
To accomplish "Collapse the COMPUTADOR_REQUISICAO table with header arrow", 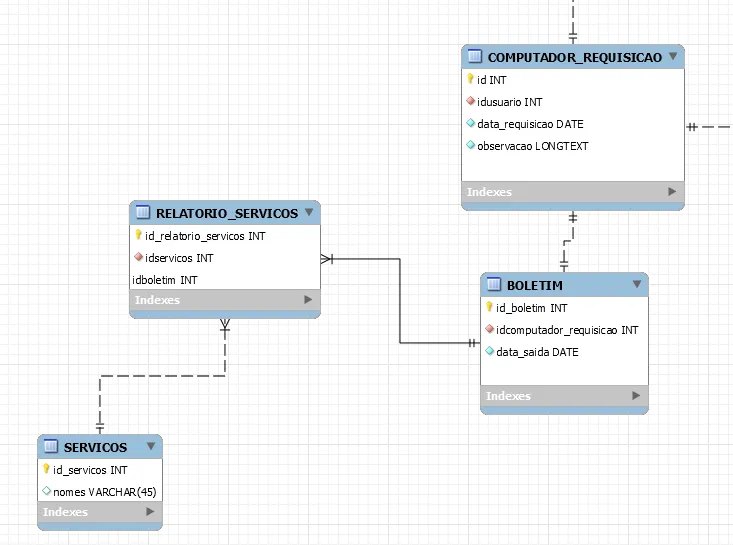I will 673,57.
